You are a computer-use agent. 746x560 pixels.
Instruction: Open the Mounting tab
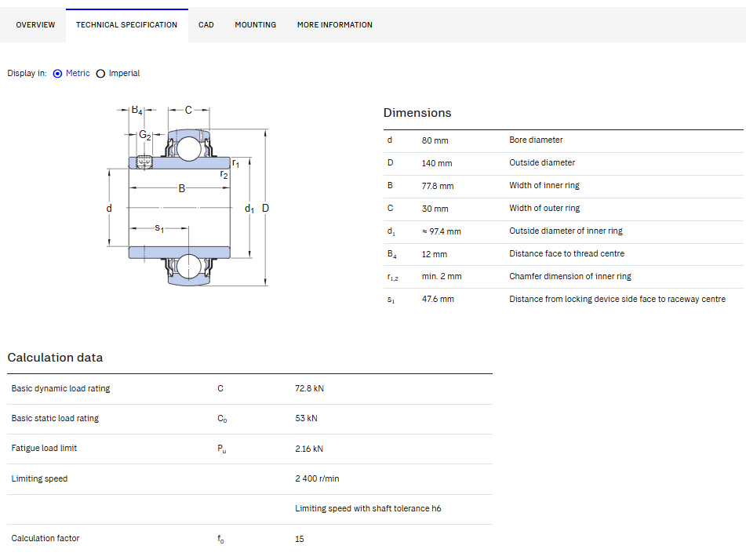256,25
